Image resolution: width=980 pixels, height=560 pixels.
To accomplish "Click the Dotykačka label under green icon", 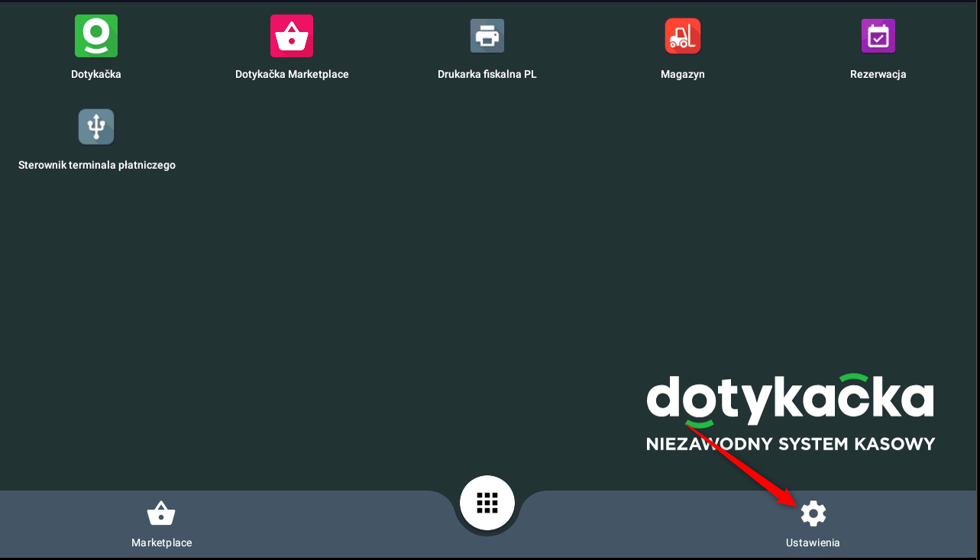I will pyautogui.click(x=96, y=74).
